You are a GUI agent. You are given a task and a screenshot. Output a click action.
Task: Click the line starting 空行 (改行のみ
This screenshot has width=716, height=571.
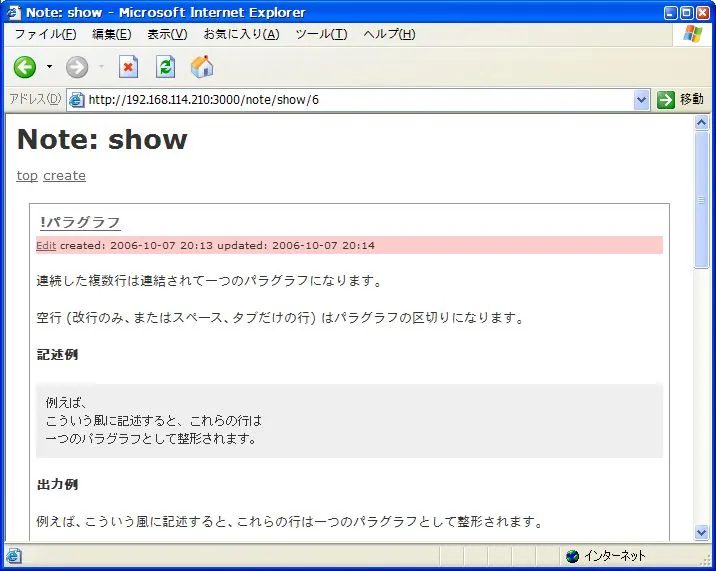(280, 317)
